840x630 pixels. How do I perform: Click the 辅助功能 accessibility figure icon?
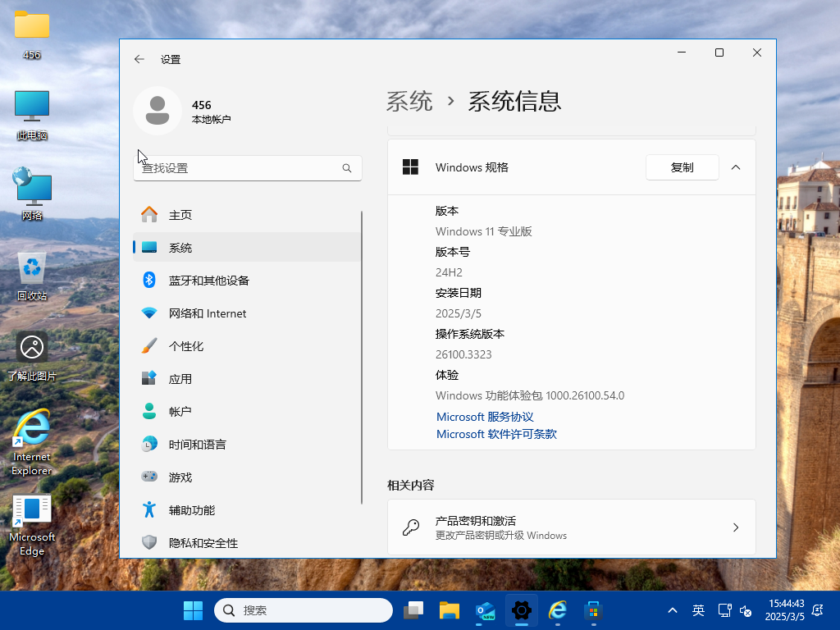pos(149,509)
